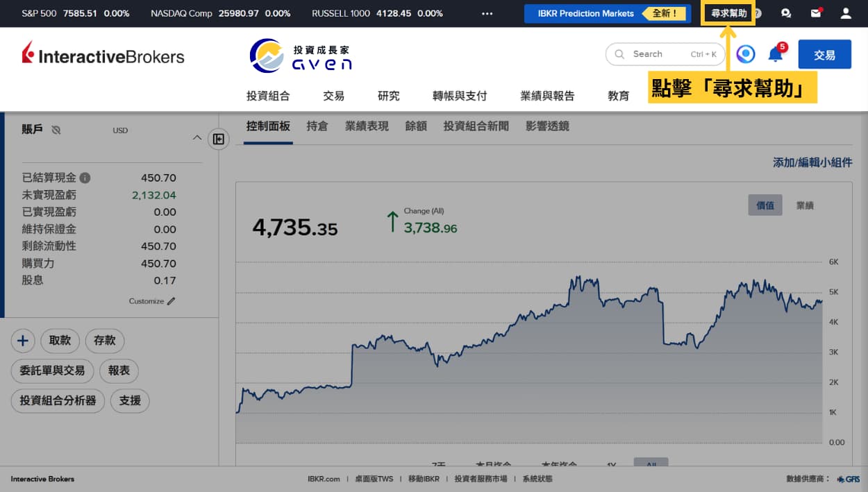Collapse the account panel chevron
868x492 pixels.
pos(197,138)
